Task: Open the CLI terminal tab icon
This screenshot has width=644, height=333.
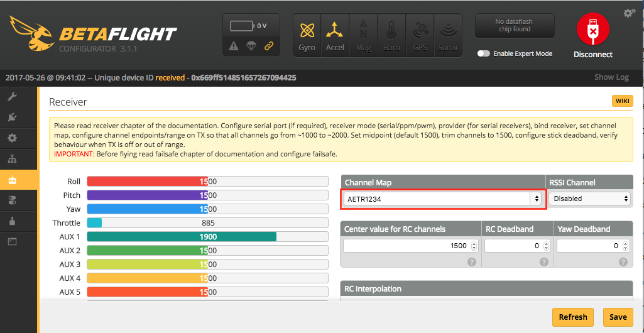Action: (13, 241)
